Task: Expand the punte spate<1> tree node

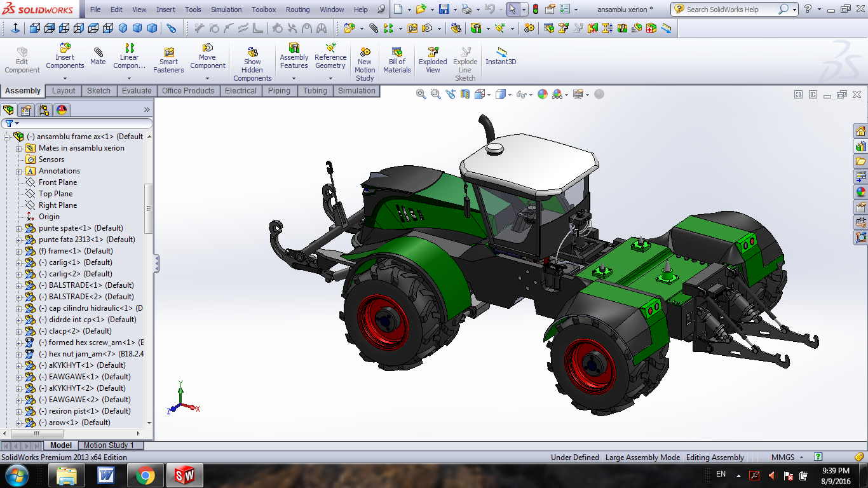Action: coord(19,228)
